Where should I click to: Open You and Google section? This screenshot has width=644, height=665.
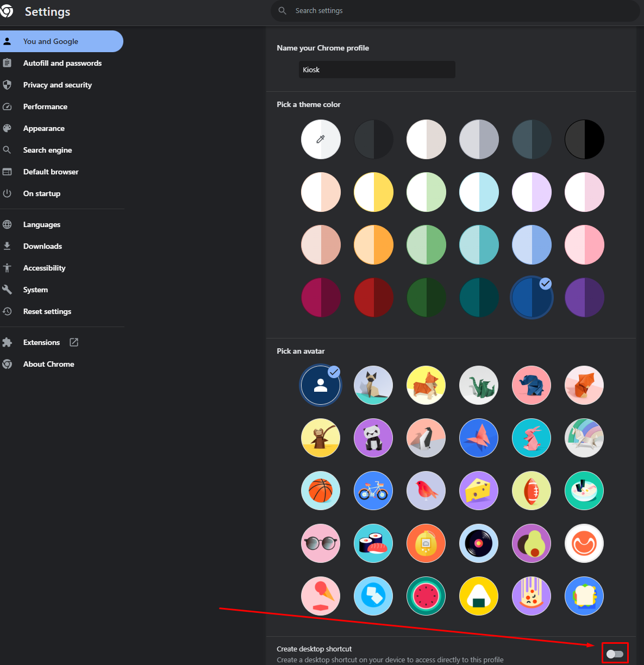click(x=61, y=41)
